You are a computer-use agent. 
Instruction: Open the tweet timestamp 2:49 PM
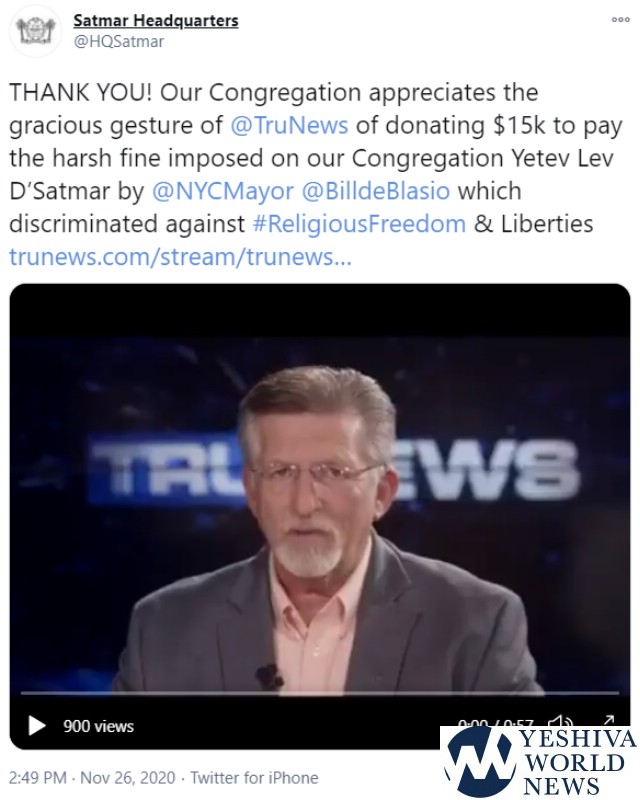pyautogui.click(x=38, y=778)
